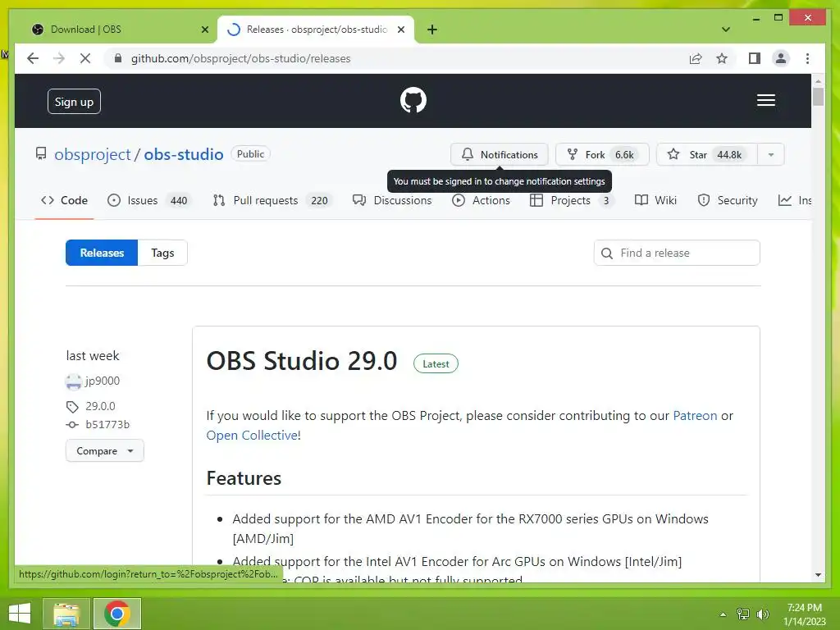Open the Issues tab
840x630 pixels.
(149, 200)
